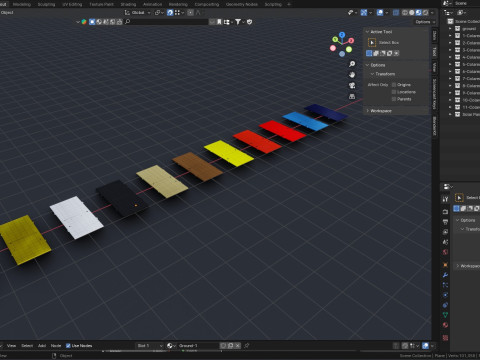Image resolution: width=480 pixels, height=360 pixels.
Task: Enable the Parents checkbox
Action: point(394,99)
